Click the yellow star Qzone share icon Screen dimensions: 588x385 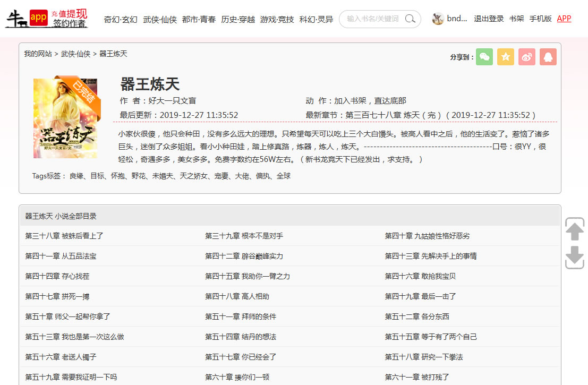[506, 57]
